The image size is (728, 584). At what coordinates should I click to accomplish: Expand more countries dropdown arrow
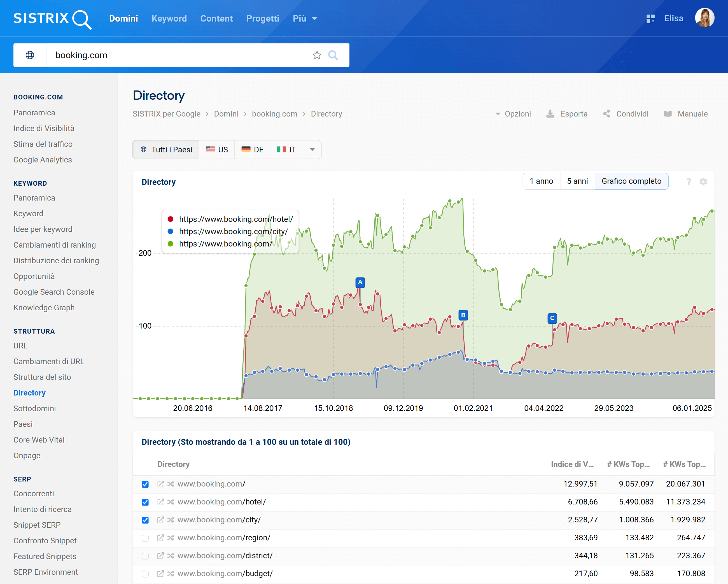(312, 150)
